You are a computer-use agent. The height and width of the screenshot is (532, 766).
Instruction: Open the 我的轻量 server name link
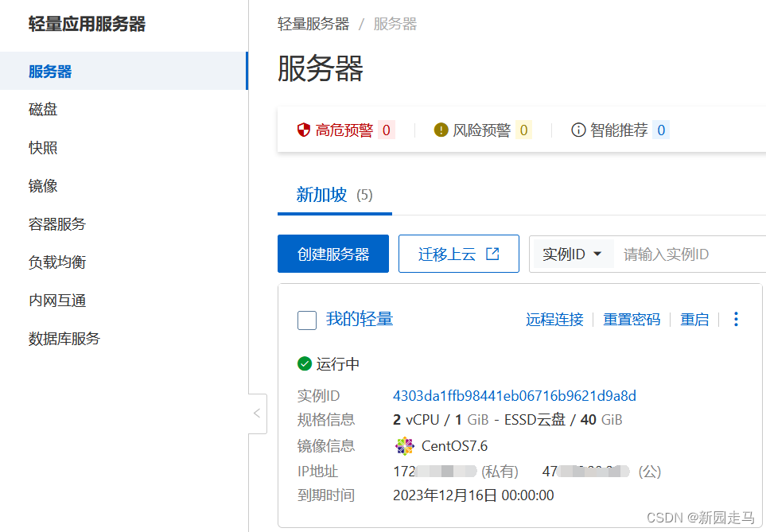point(360,319)
